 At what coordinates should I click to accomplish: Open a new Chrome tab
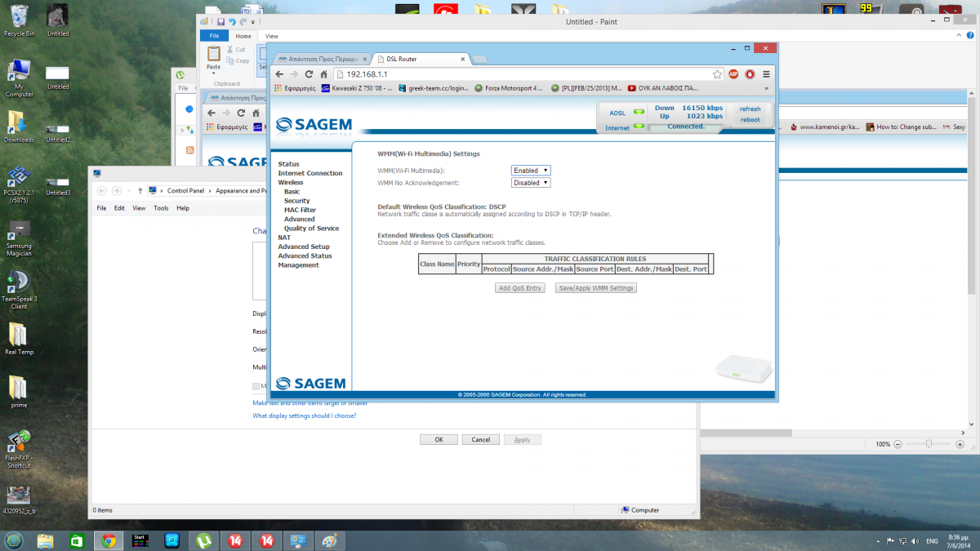[x=480, y=59]
